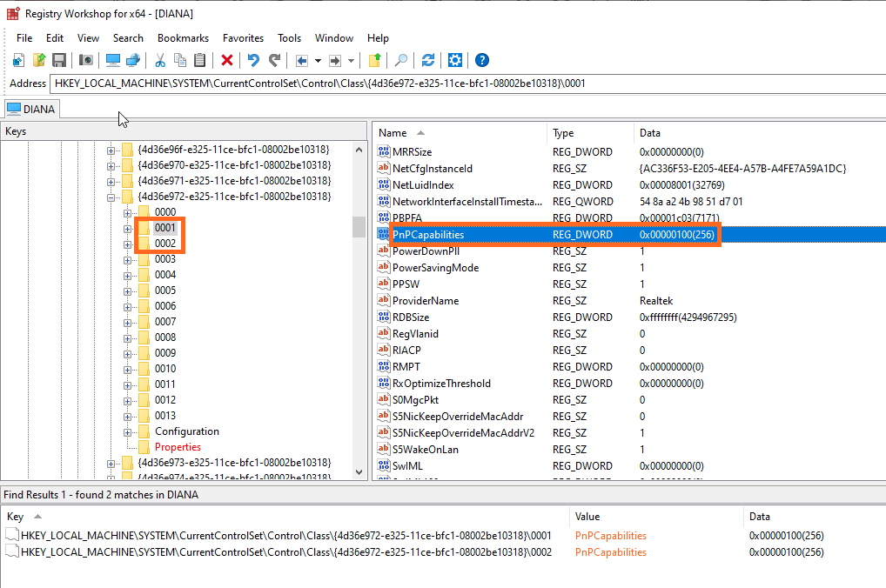Select the 0002 key in tree
Image resolution: width=886 pixels, height=588 pixels.
(165, 244)
